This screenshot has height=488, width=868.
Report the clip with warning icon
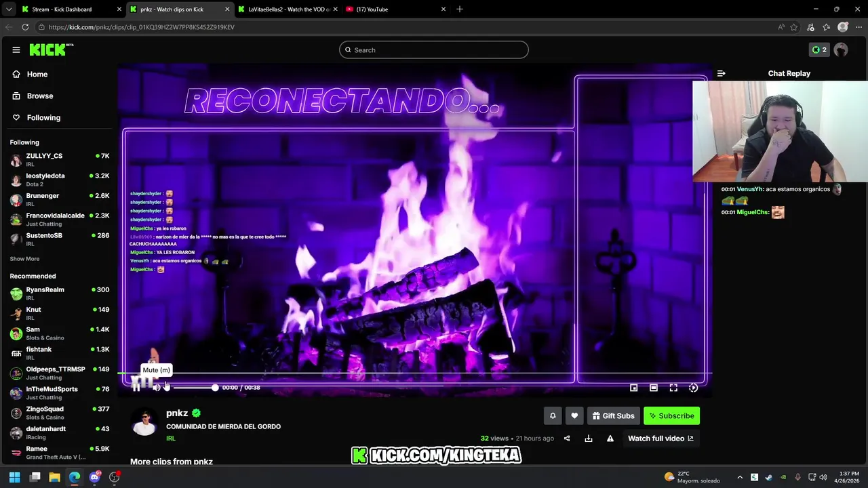(610, 439)
